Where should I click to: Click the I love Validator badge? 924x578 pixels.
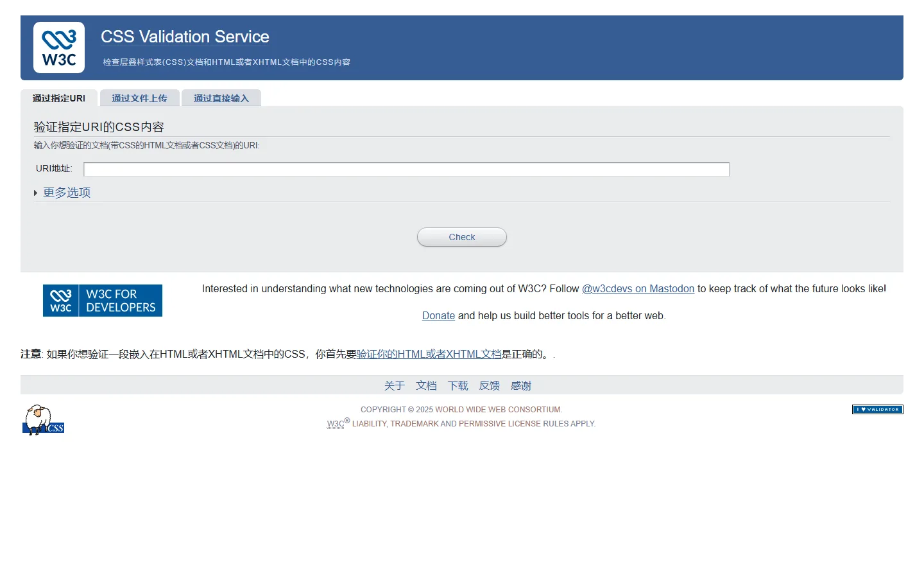(x=877, y=410)
